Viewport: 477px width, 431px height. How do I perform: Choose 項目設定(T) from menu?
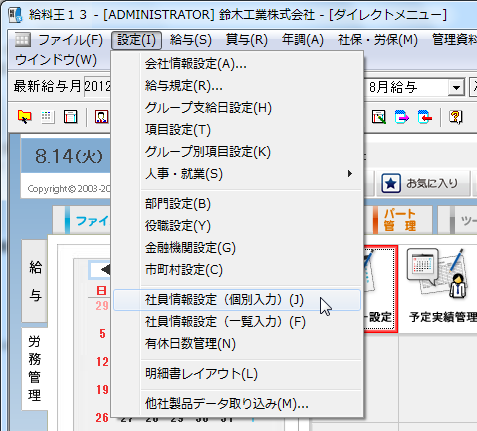[237, 130]
